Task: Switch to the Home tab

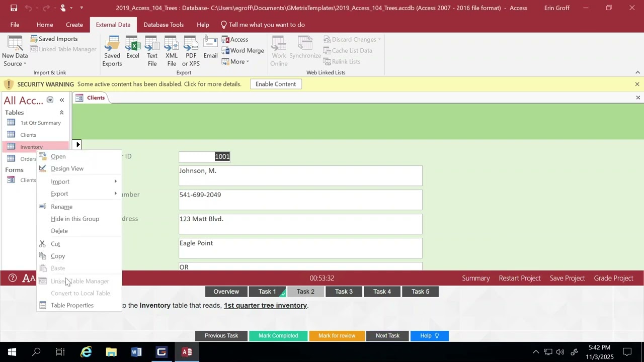Action: 45,25
